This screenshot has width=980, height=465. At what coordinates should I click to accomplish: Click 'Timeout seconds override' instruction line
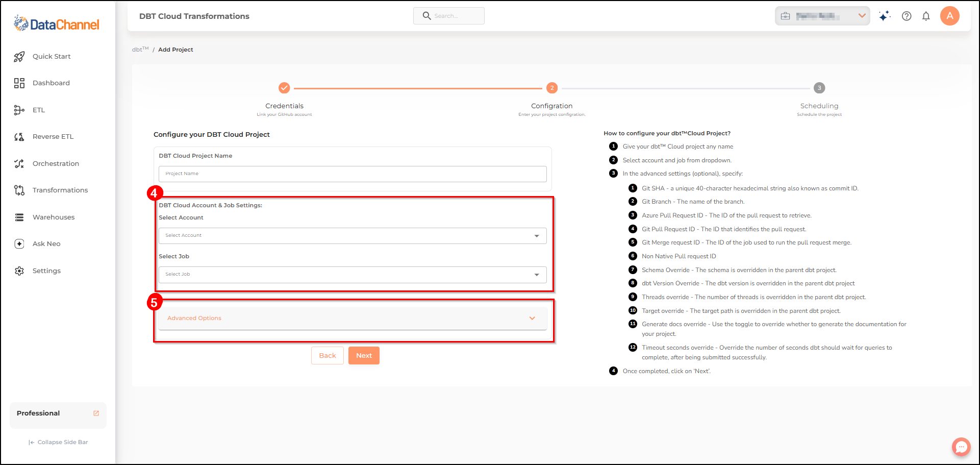767,353
